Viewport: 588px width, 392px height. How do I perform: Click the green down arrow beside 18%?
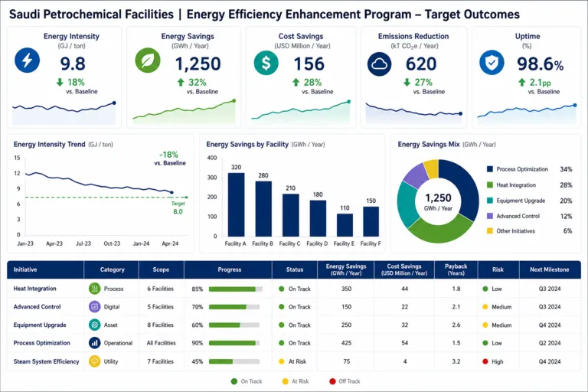pos(60,82)
